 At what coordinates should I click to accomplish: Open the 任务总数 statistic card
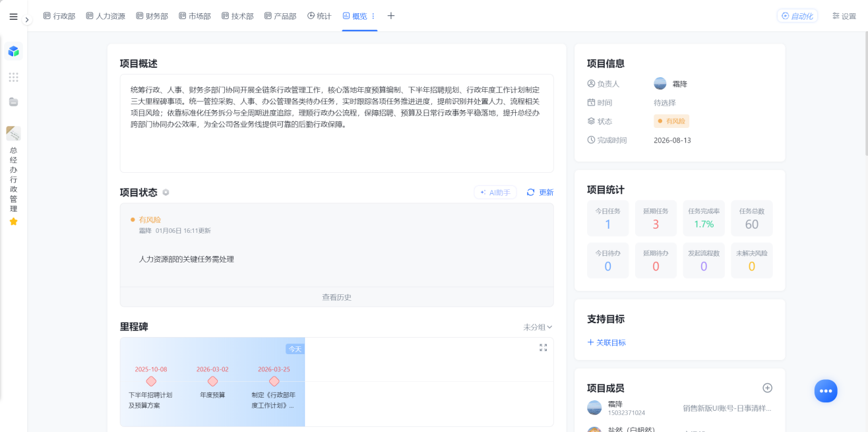pyautogui.click(x=752, y=218)
